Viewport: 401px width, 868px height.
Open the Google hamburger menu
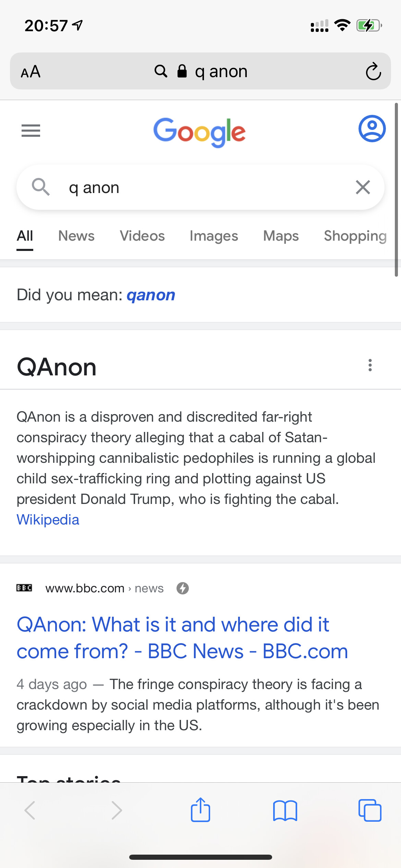31,131
